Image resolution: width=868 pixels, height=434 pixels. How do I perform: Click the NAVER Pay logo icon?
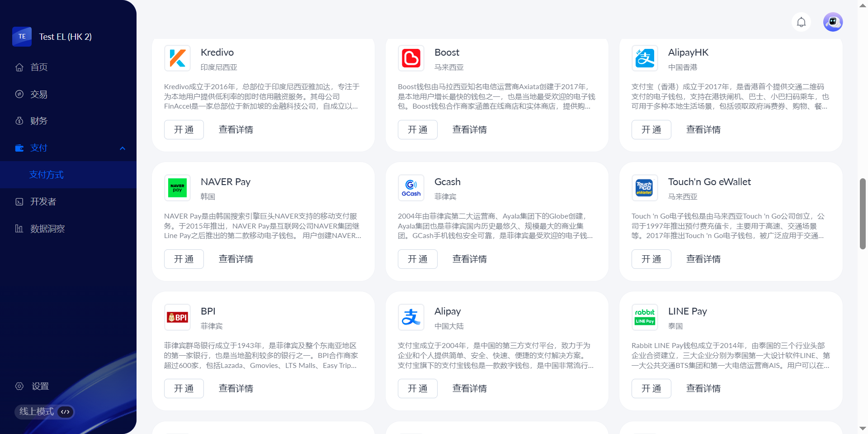[177, 188]
